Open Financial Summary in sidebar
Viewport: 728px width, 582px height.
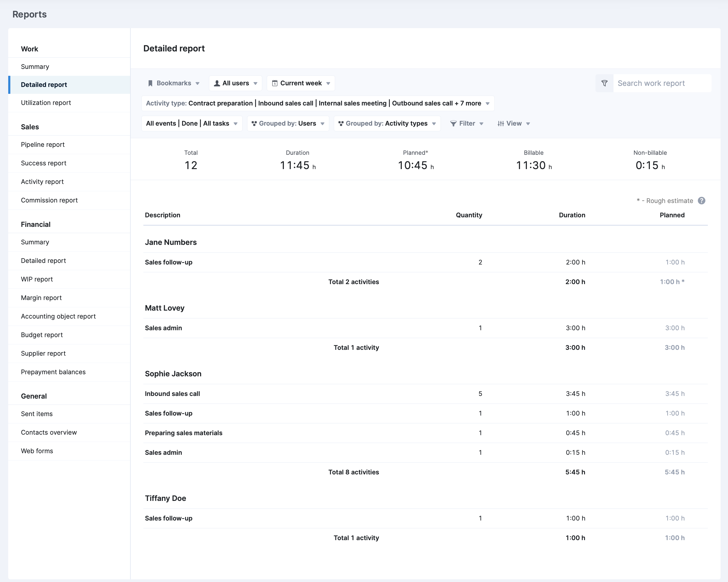[69, 242]
